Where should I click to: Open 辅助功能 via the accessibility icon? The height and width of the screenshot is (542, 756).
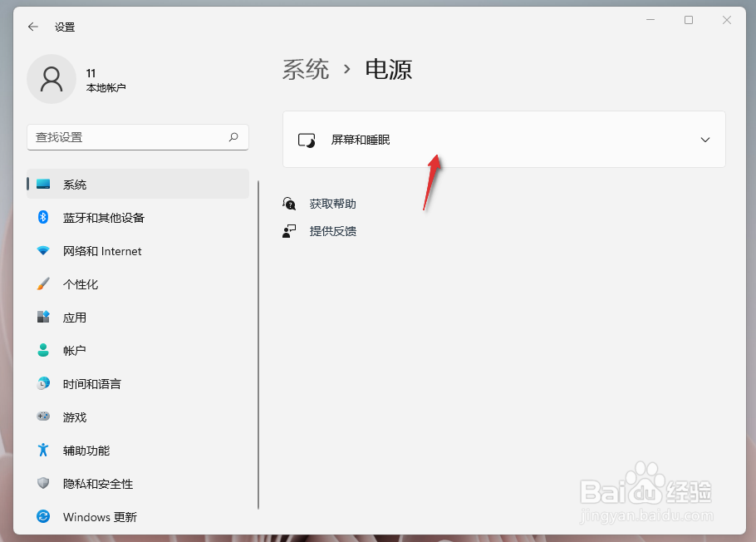pos(42,450)
